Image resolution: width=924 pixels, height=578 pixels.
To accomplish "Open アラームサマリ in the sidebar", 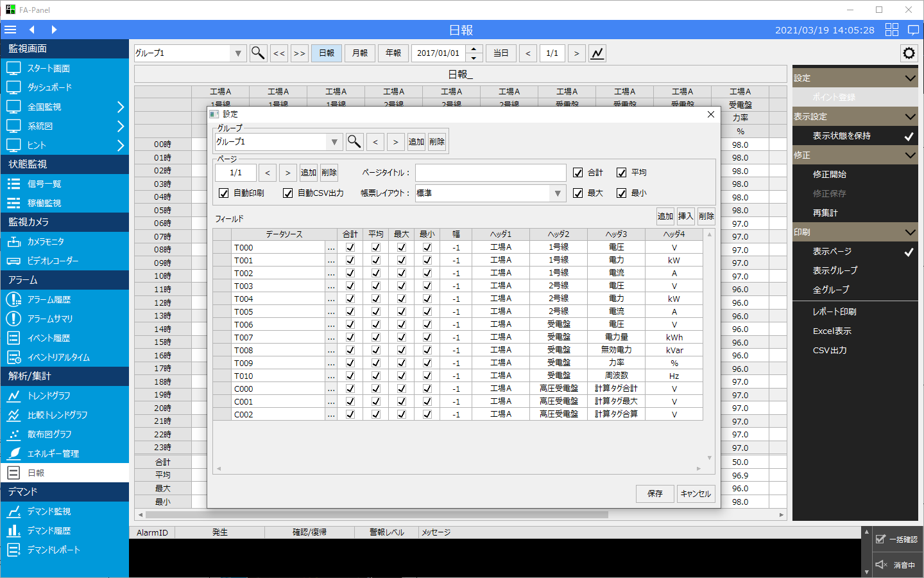I will pos(64,319).
